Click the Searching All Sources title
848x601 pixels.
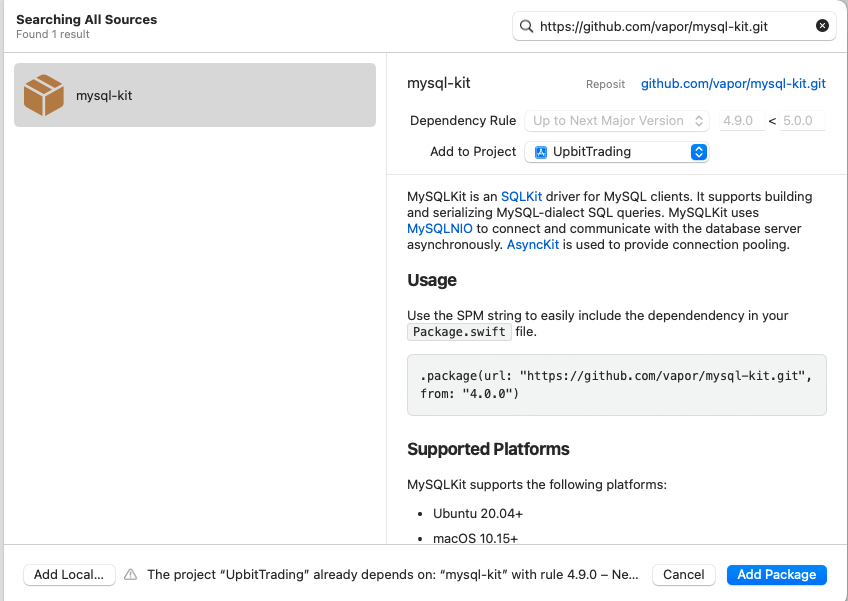coord(87,19)
